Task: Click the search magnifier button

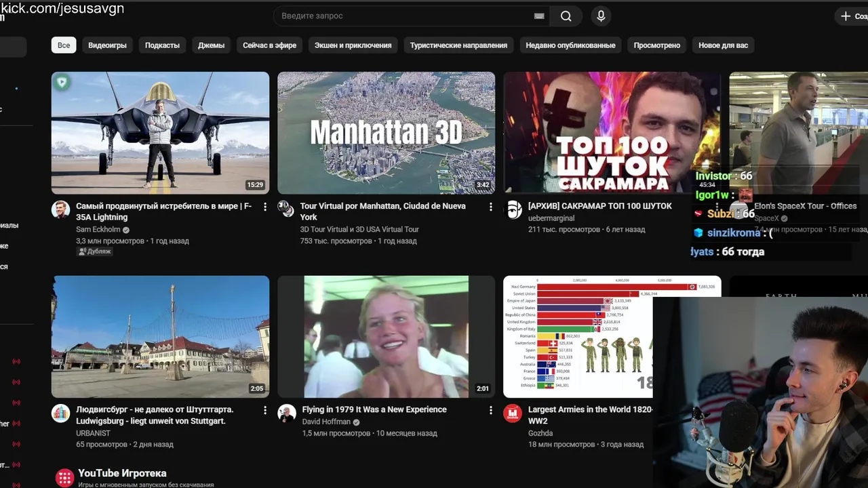Action: pyautogui.click(x=566, y=16)
